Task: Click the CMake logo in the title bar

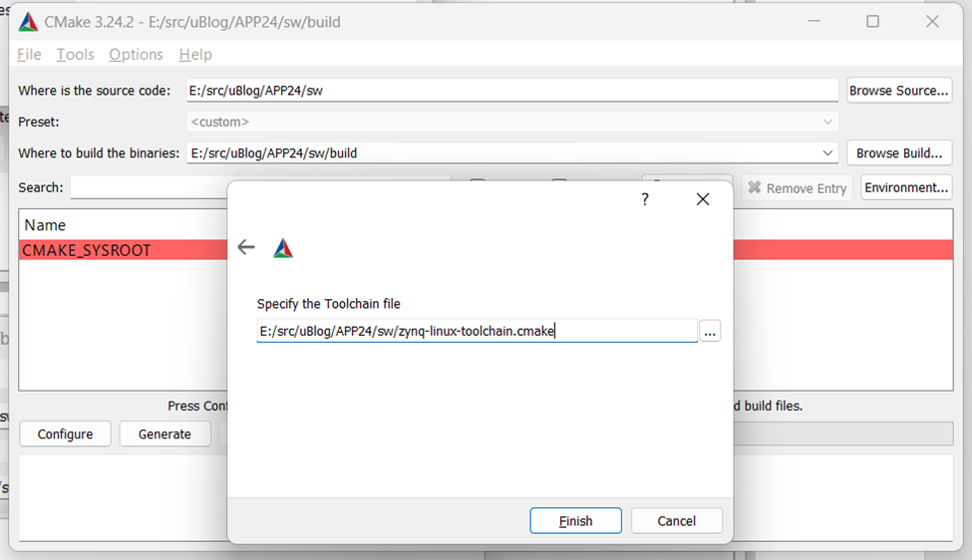Action: pos(28,21)
